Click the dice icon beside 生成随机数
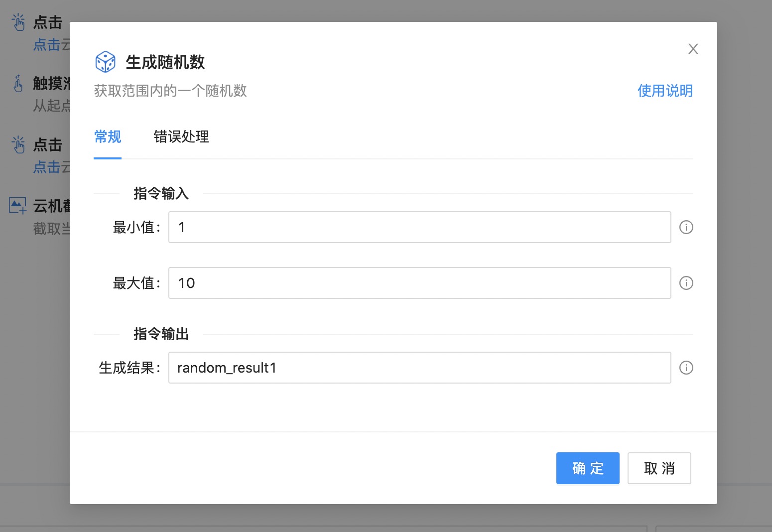772x532 pixels. (x=105, y=62)
